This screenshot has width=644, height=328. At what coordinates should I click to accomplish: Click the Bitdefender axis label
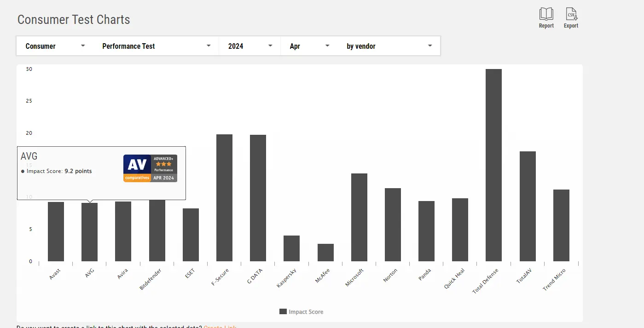pyautogui.click(x=151, y=279)
